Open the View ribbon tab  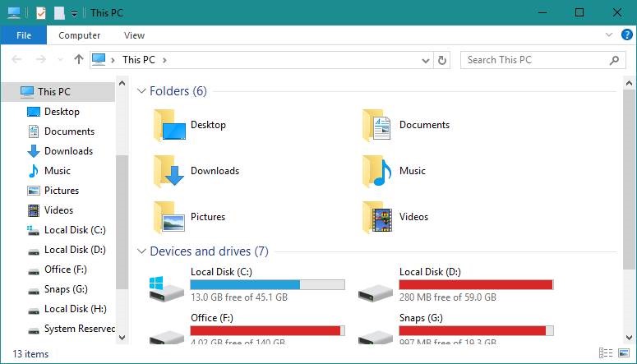click(x=134, y=35)
